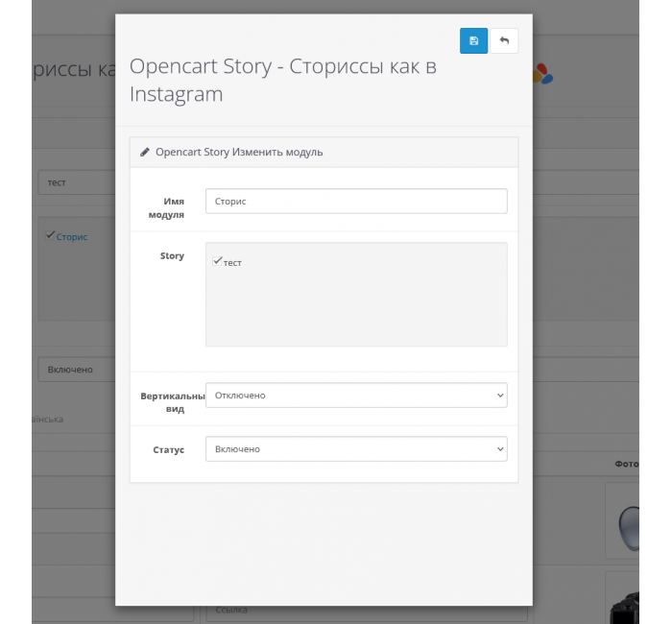
Task: Click the back arrow button
Action: coord(504,40)
